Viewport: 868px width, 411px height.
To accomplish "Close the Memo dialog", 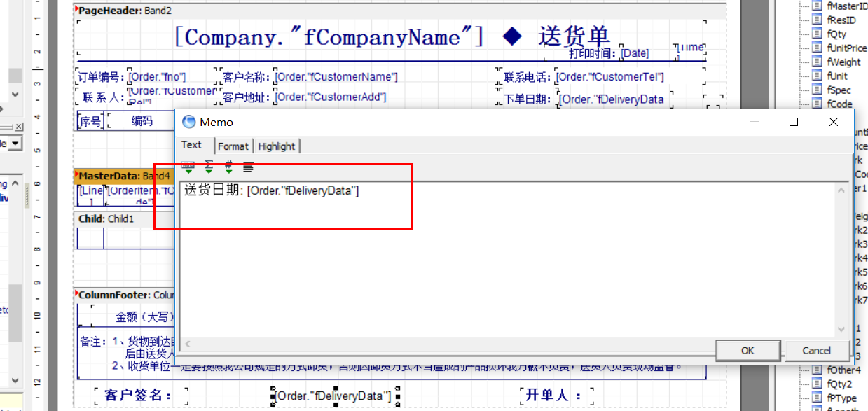I will tap(833, 122).
